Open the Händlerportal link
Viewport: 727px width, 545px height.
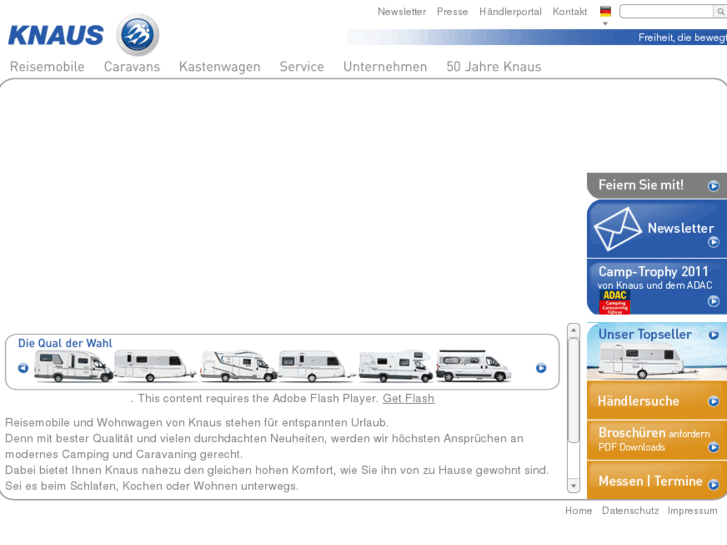(510, 12)
